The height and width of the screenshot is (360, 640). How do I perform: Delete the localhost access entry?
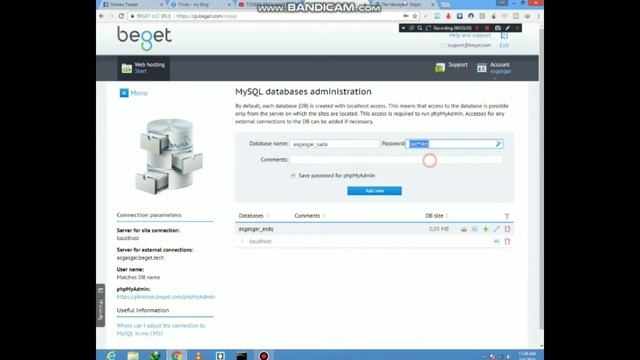coord(507,242)
